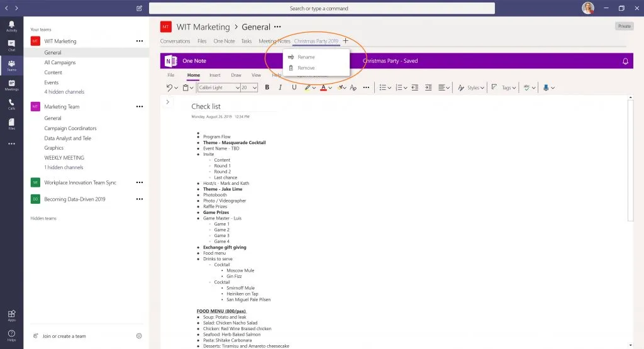Viewport: 644px width, 349px height.
Task: Open the Calls section
Action: point(11,104)
